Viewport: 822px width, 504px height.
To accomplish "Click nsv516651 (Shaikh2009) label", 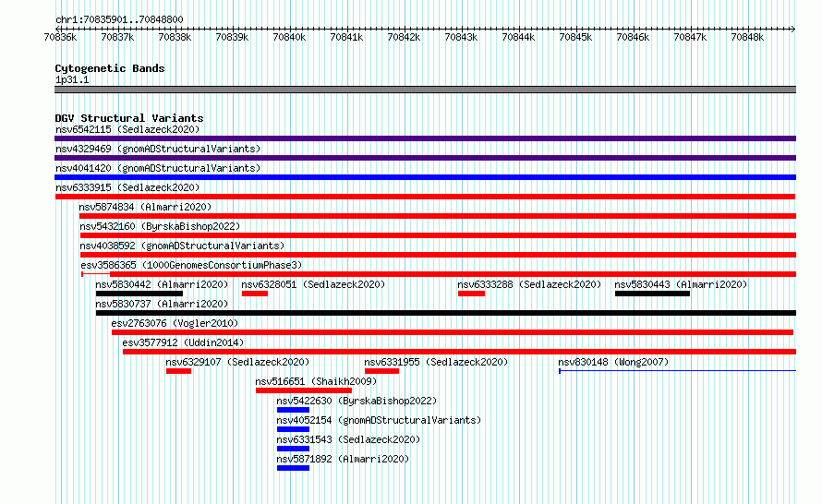I will pyautogui.click(x=316, y=381).
